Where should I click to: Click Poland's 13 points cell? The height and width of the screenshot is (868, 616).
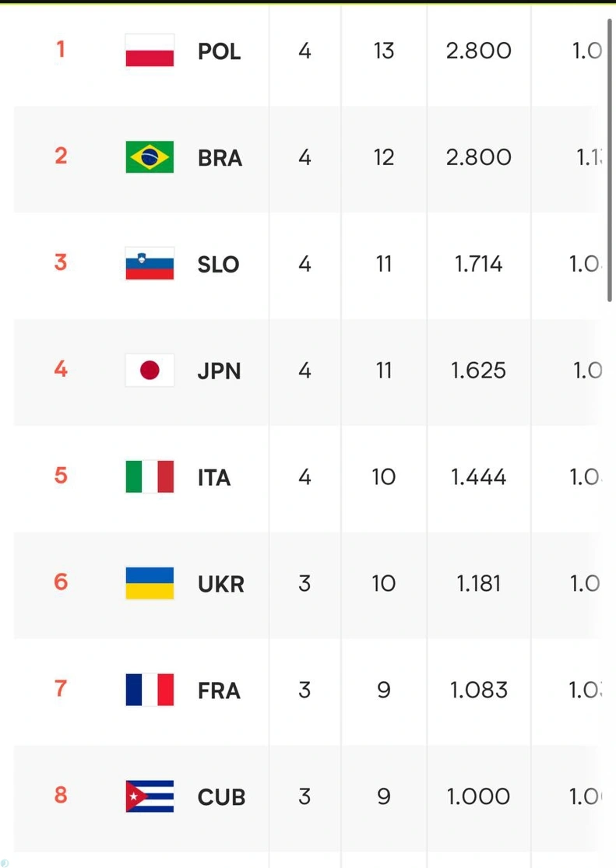(x=384, y=51)
